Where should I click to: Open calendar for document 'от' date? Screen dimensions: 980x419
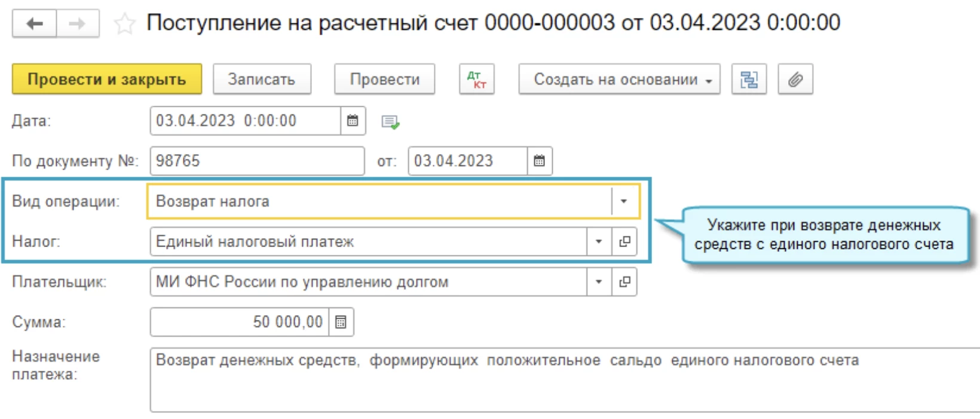click(539, 161)
